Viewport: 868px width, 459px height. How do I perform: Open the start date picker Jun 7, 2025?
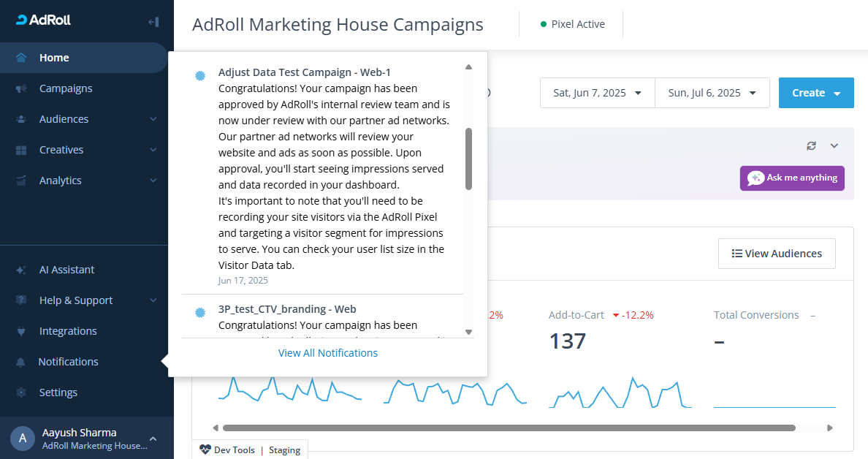[x=597, y=93]
